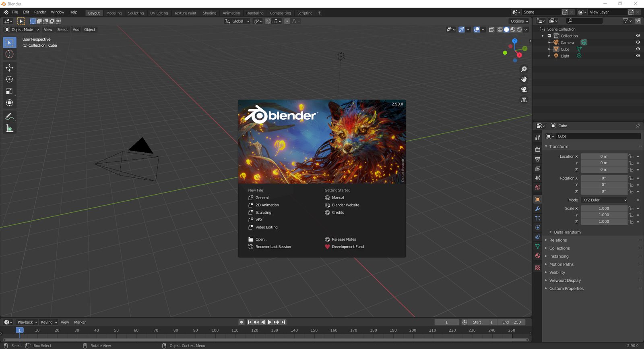Viewport: 644px width, 349px height.
Task: Click the Select Box tool
Action: [9, 42]
